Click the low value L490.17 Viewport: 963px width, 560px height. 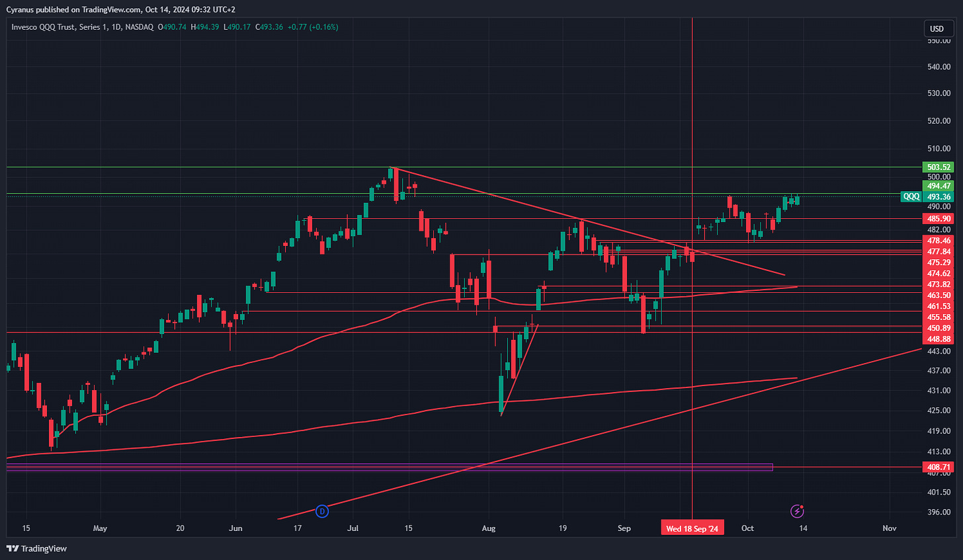pyautogui.click(x=236, y=27)
